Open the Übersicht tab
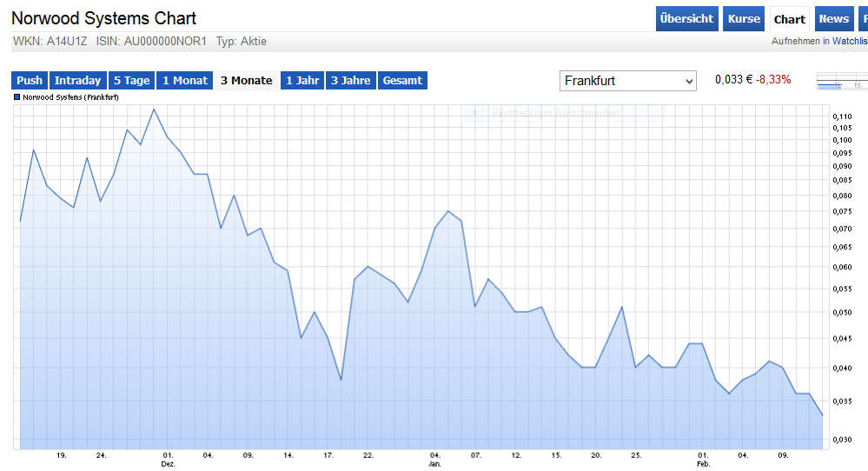The width and height of the screenshot is (868, 471). click(686, 19)
